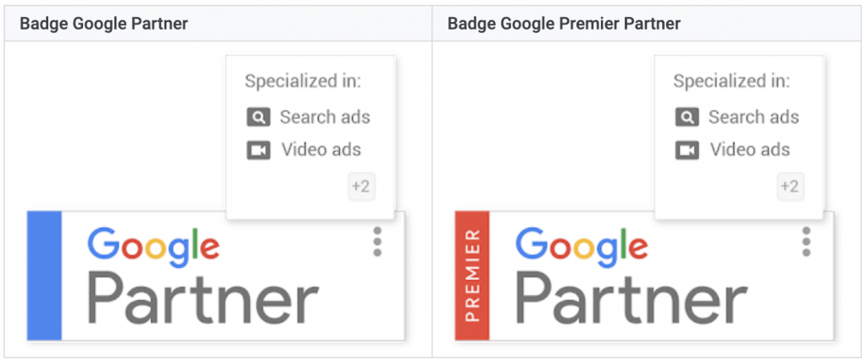This screenshot has width=868, height=363.
Task: Click the Video ads camera icon in the Premier Partner badge
Action: point(687,150)
